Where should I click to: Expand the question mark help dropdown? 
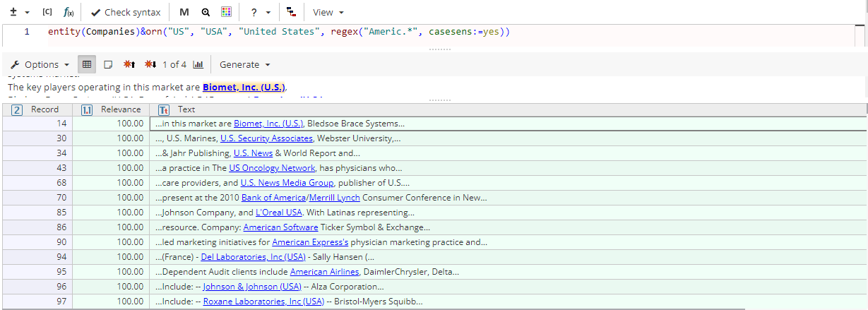coord(260,12)
